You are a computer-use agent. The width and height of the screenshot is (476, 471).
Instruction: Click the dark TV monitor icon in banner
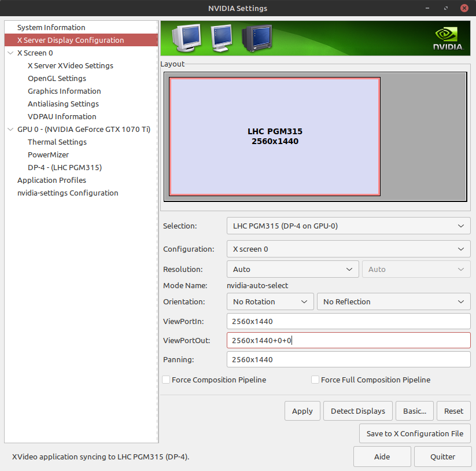[x=257, y=38]
